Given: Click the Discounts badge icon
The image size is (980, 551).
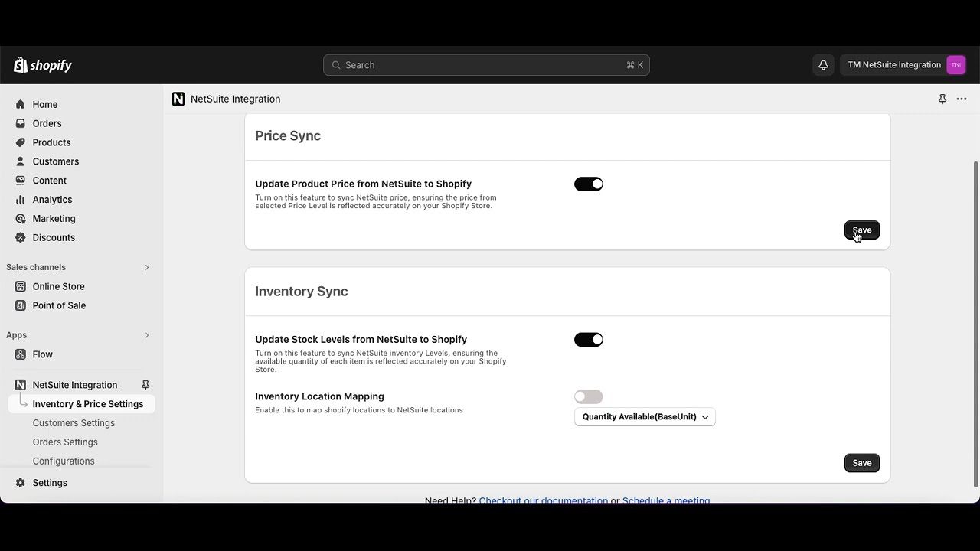Looking at the screenshot, I should pos(21,238).
